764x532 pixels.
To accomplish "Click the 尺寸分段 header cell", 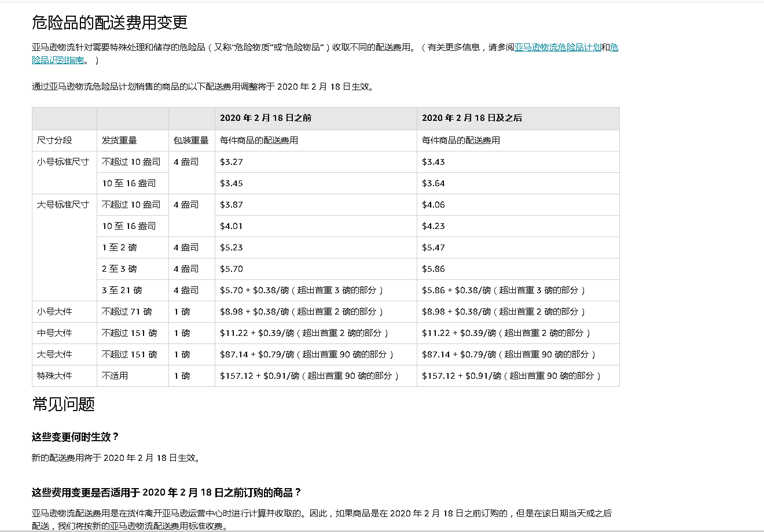I will coord(64,141).
